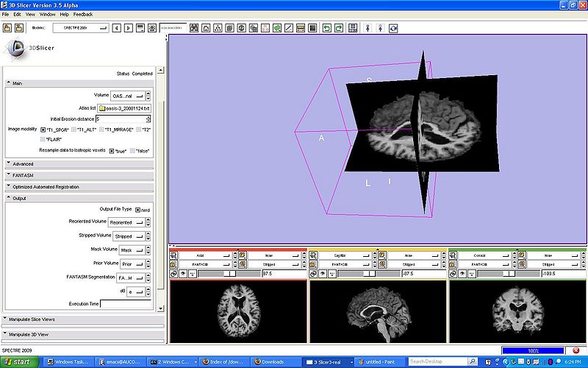
Task: Select the T1_MPRAGE image modality
Action: click(x=101, y=130)
